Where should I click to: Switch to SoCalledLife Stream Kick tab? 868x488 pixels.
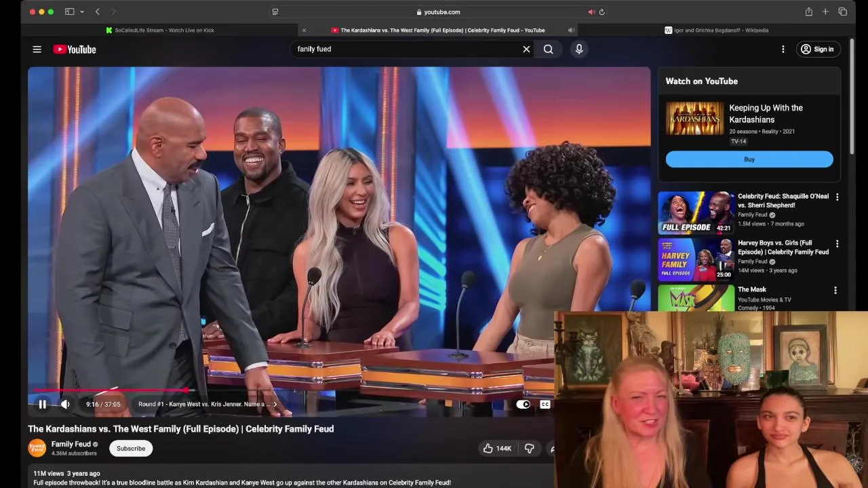click(159, 30)
